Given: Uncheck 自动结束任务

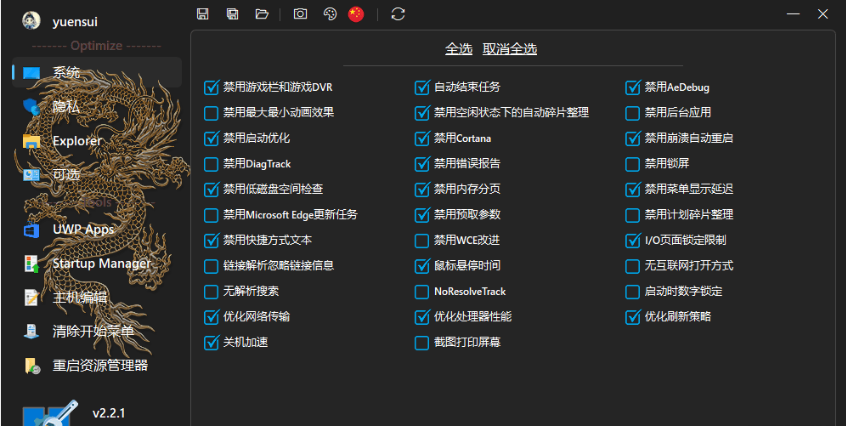Looking at the screenshot, I should (x=421, y=87).
